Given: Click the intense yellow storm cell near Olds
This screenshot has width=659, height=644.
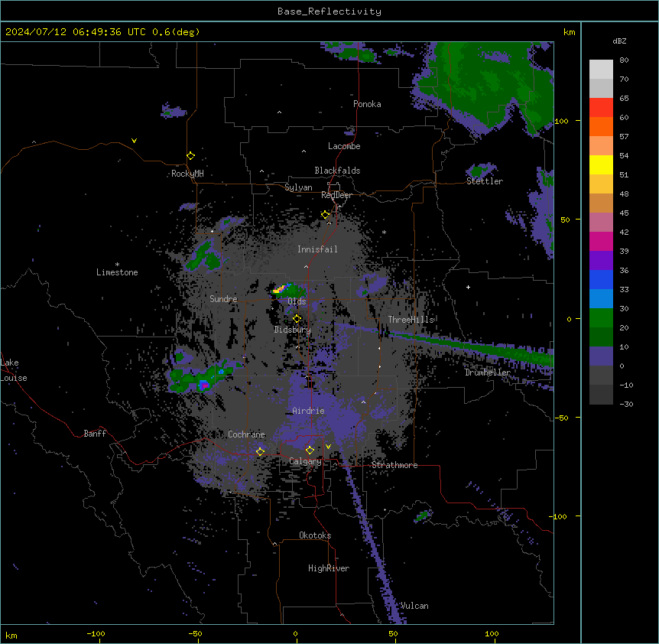Looking at the screenshot, I should pos(281,289).
